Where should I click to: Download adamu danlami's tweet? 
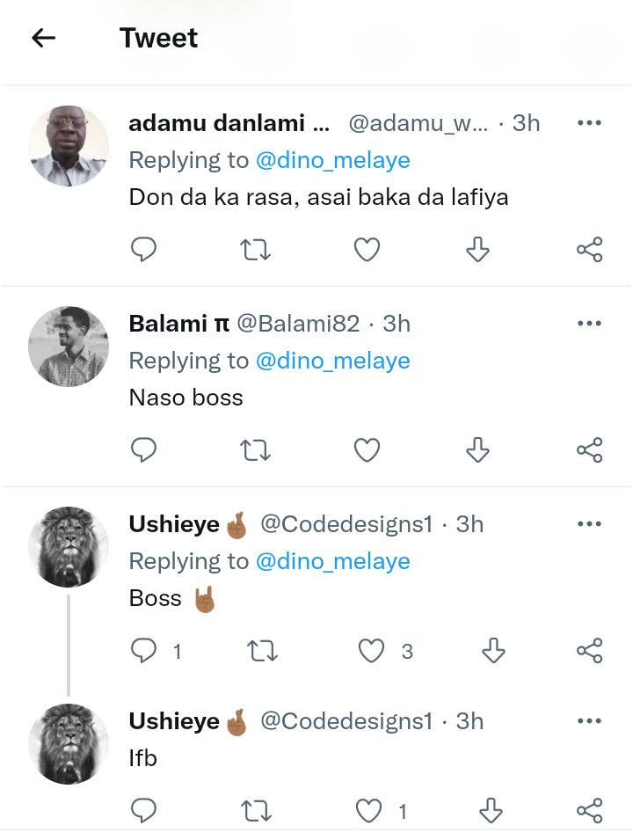click(477, 251)
